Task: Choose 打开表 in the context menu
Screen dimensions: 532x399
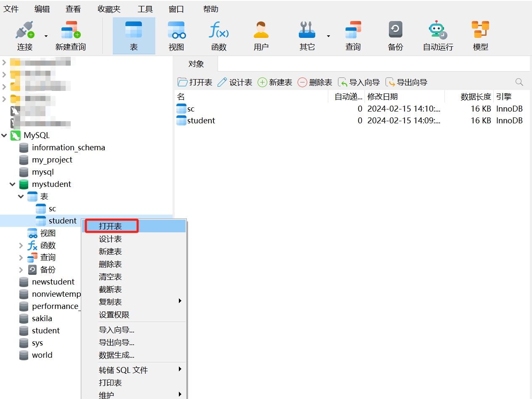Action: tap(111, 226)
